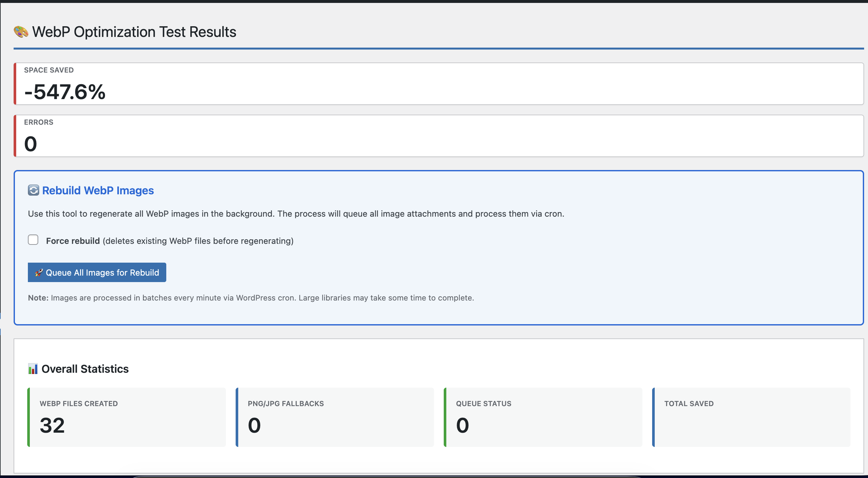Image resolution: width=868 pixels, height=478 pixels.
Task: Select the Rebuild WebP Images heading
Action: tap(98, 190)
